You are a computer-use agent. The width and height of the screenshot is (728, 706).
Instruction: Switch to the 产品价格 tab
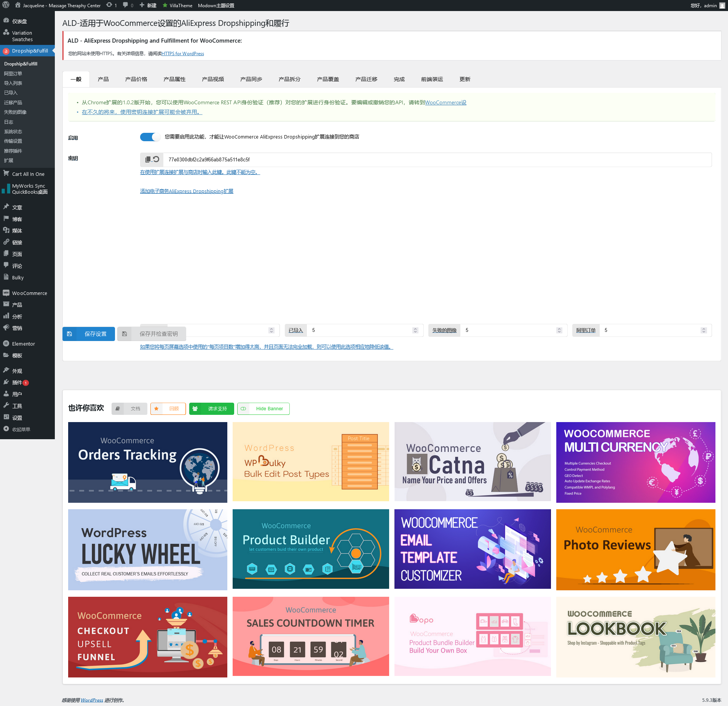[x=136, y=79]
